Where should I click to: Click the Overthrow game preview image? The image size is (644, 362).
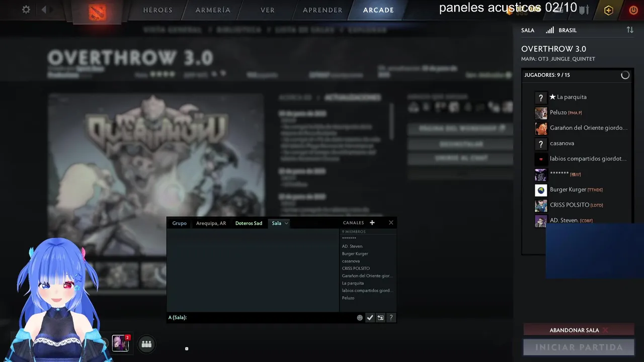[156, 173]
